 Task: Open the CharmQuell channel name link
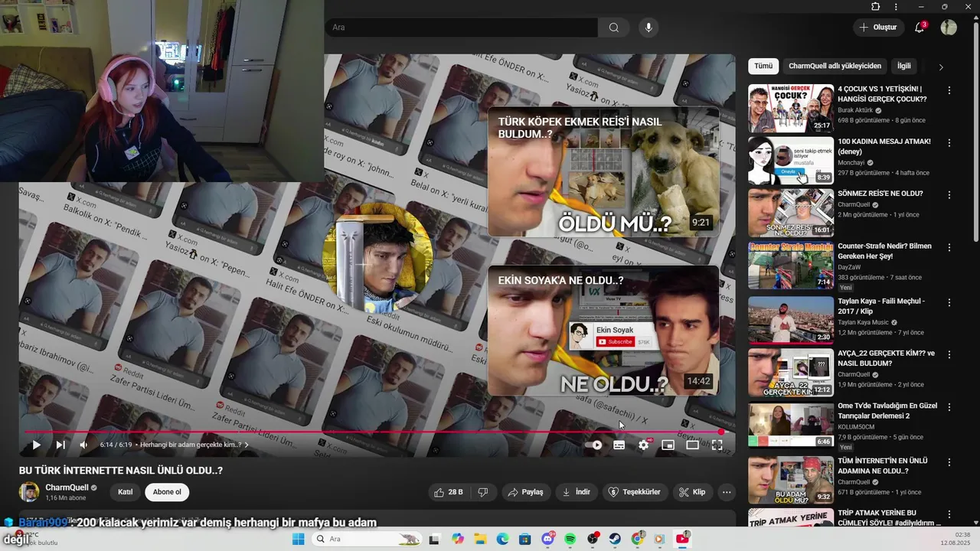click(x=67, y=487)
